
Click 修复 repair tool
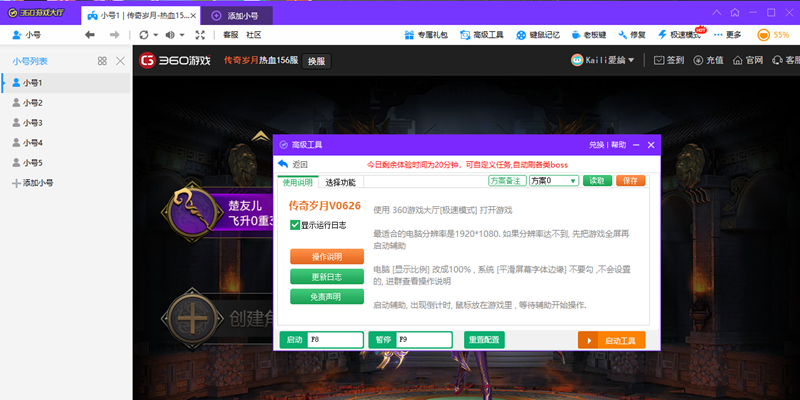pos(632,35)
